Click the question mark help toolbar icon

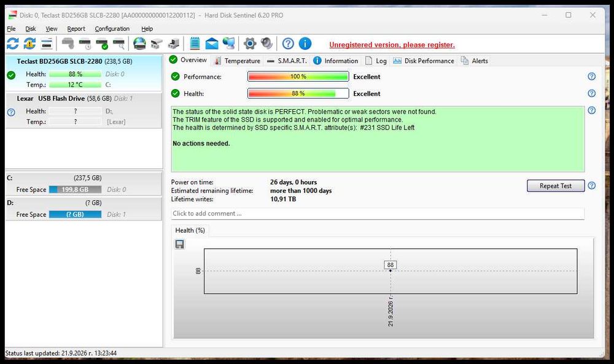288,44
